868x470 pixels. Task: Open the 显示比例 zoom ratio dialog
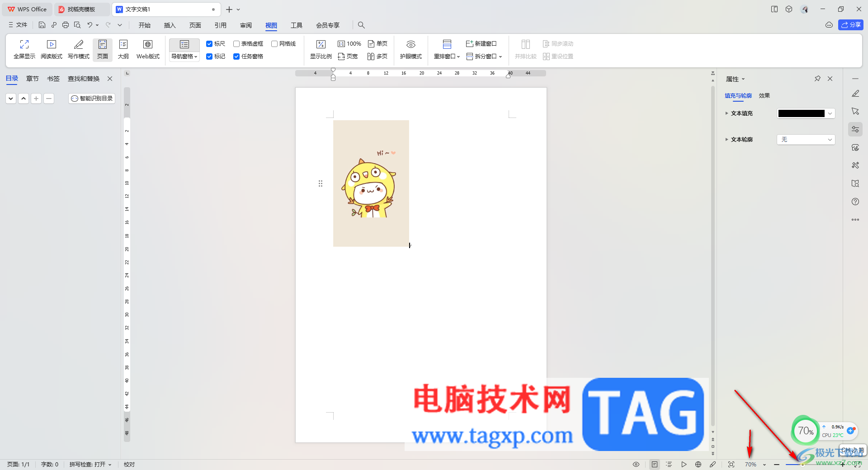tap(321, 50)
